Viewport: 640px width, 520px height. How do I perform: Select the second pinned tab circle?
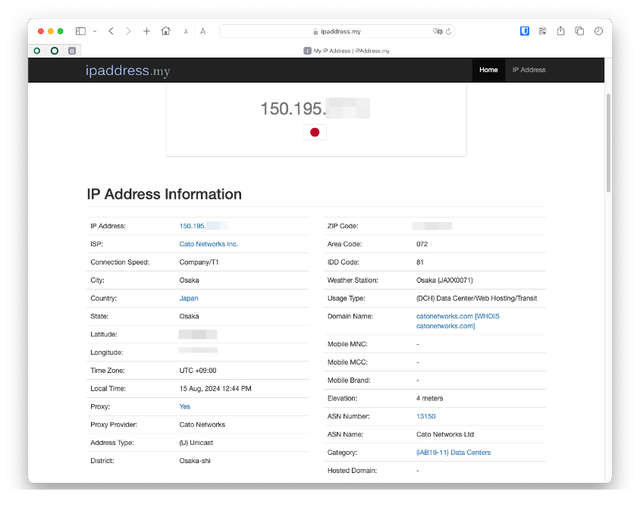click(x=54, y=51)
